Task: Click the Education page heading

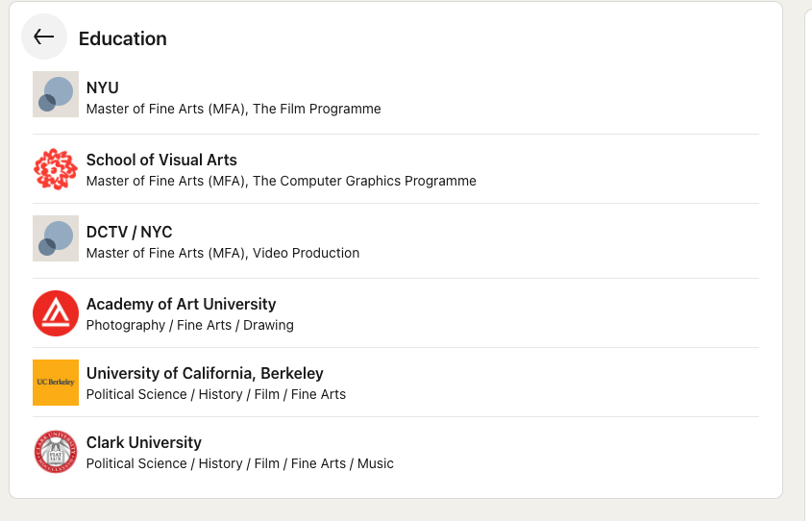Action: (x=123, y=38)
